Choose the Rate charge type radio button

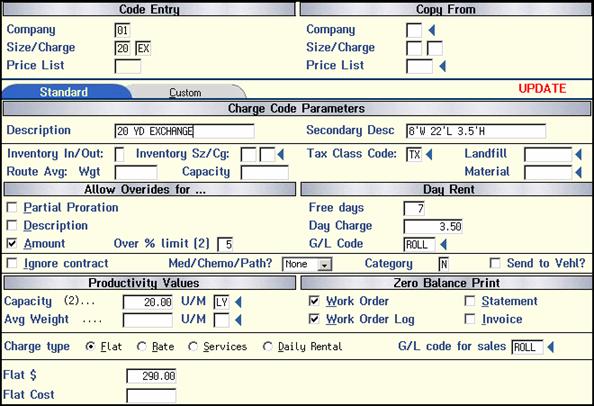pyautogui.click(x=142, y=346)
